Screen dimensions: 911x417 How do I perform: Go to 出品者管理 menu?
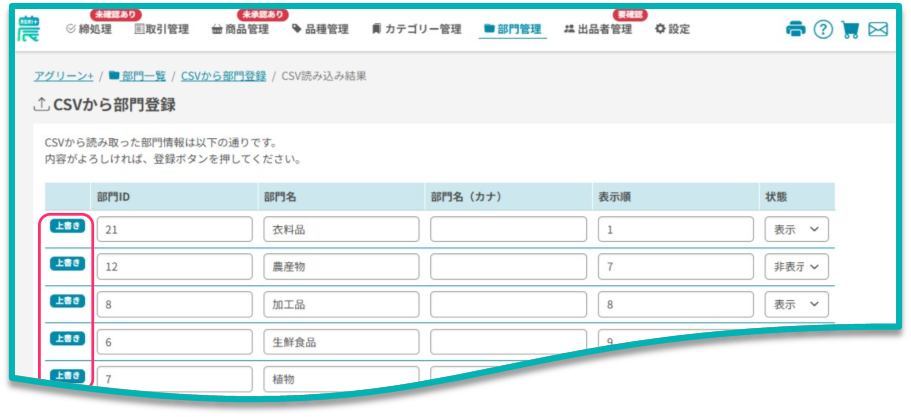(x=598, y=29)
